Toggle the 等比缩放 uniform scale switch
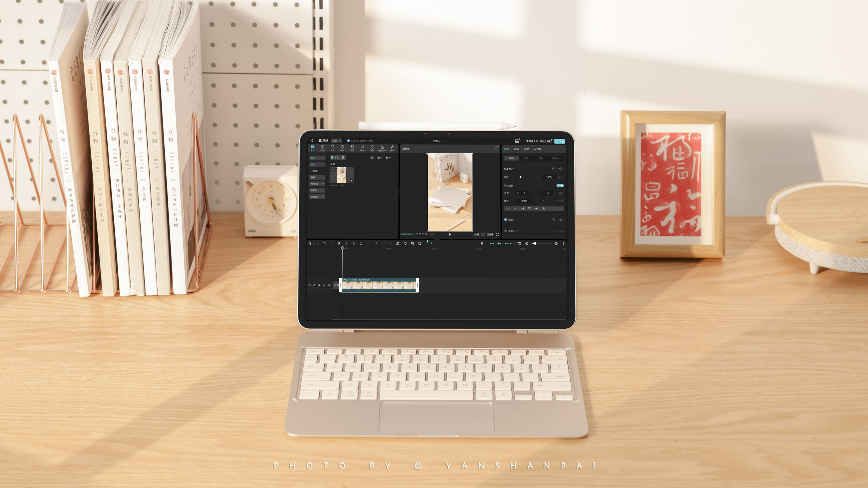Screen dimensions: 868x488 click(560, 186)
